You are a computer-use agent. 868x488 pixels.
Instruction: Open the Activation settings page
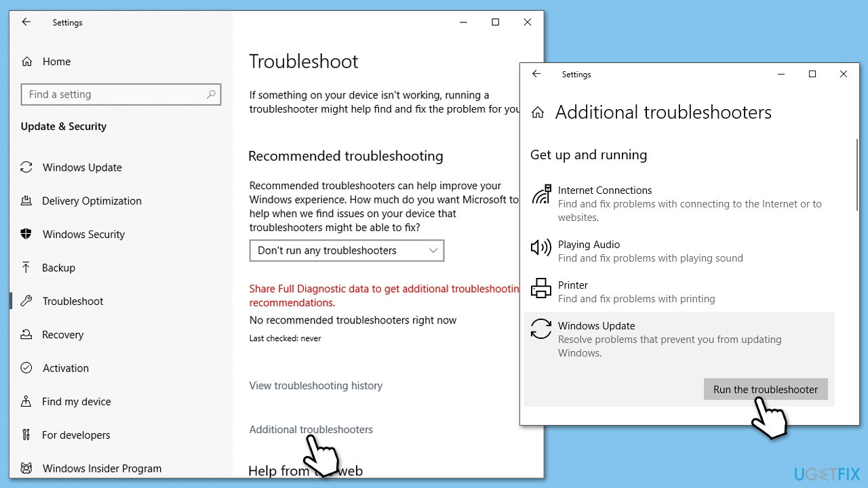coord(65,368)
